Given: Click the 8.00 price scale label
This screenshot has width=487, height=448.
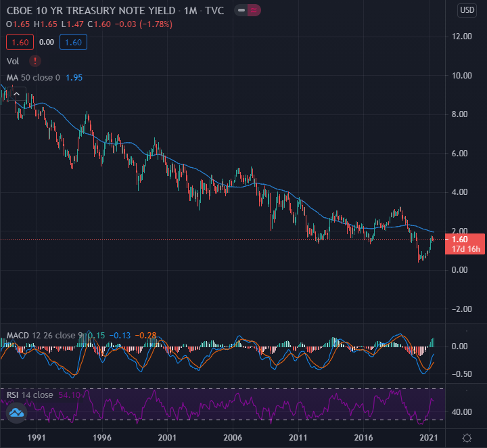Looking at the screenshot, I should [460, 114].
